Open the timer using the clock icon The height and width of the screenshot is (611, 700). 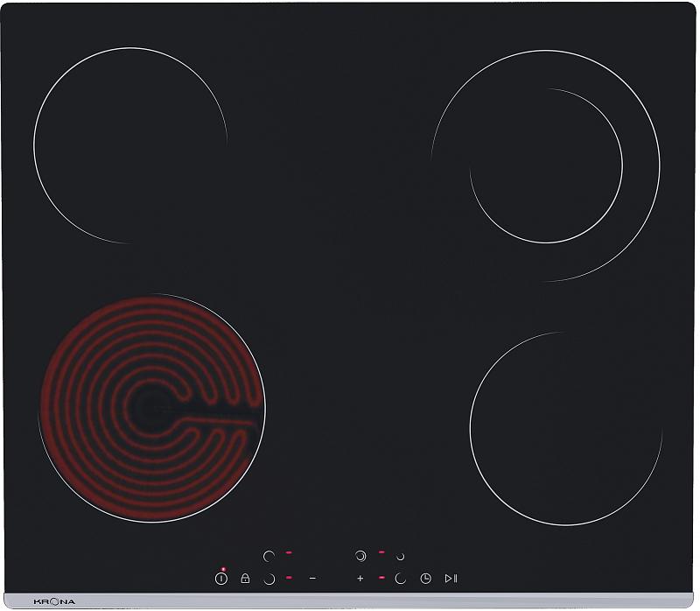[x=425, y=579]
